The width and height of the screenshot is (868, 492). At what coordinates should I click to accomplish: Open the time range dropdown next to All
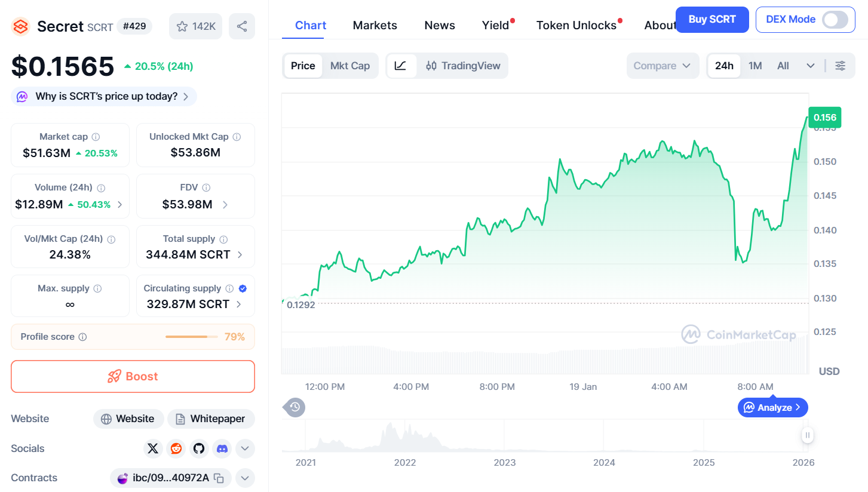(810, 66)
